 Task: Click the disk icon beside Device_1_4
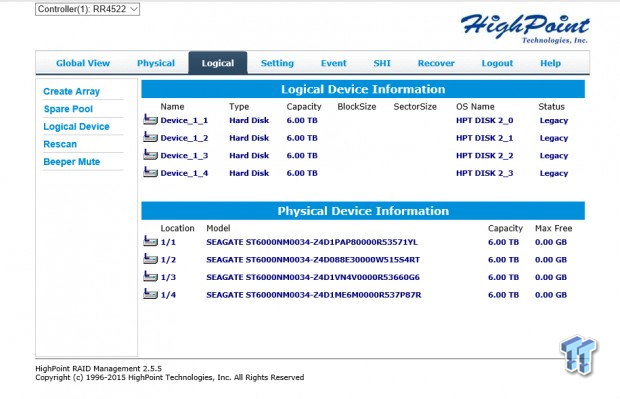[150, 172]
